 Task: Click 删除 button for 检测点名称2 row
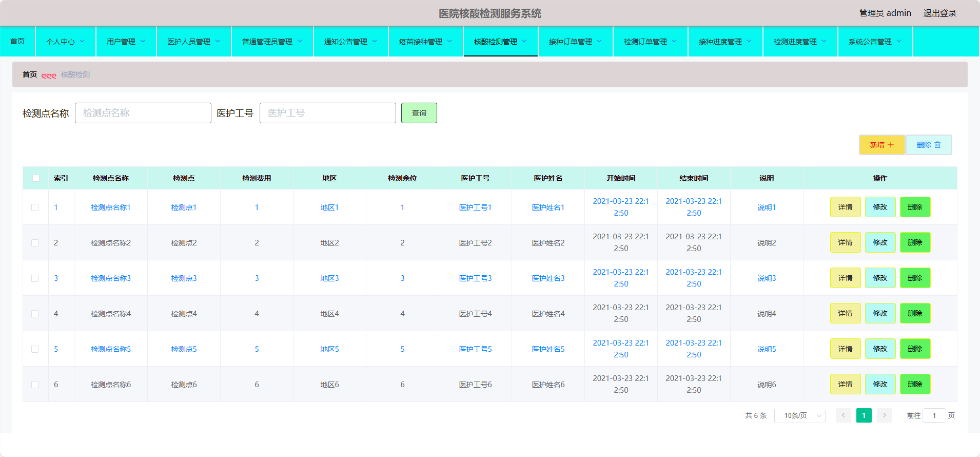click(x=915, y=242)
